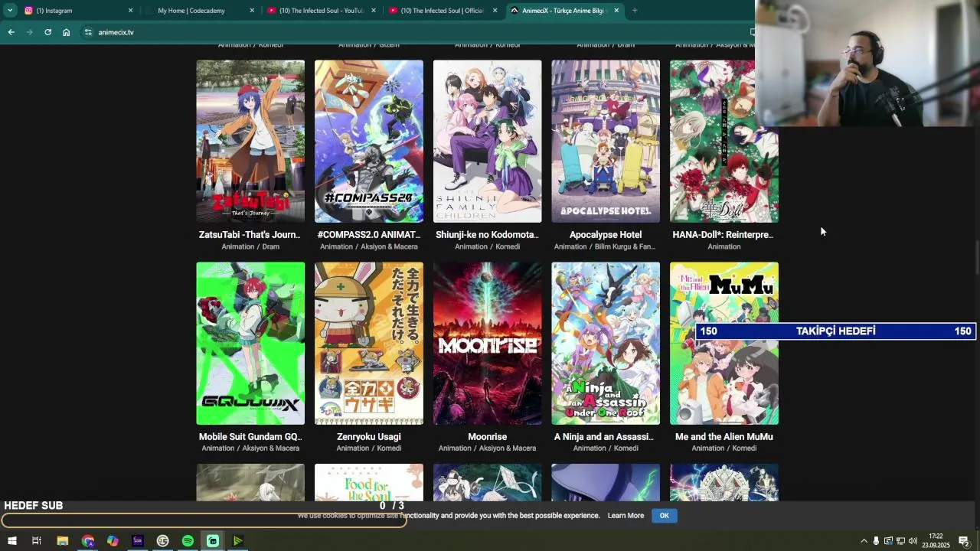Screen dimensions: 980x551
Task: Open the Food for the Soul poster
Action: coord(369,482)
